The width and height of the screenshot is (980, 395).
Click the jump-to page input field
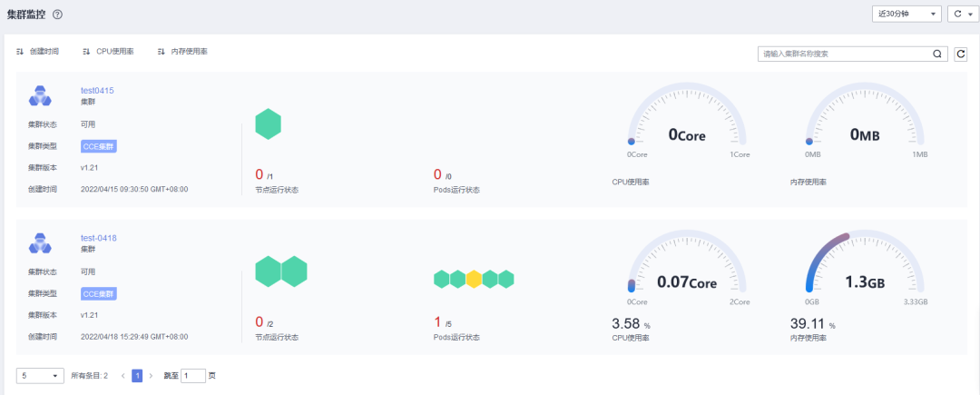193,376
